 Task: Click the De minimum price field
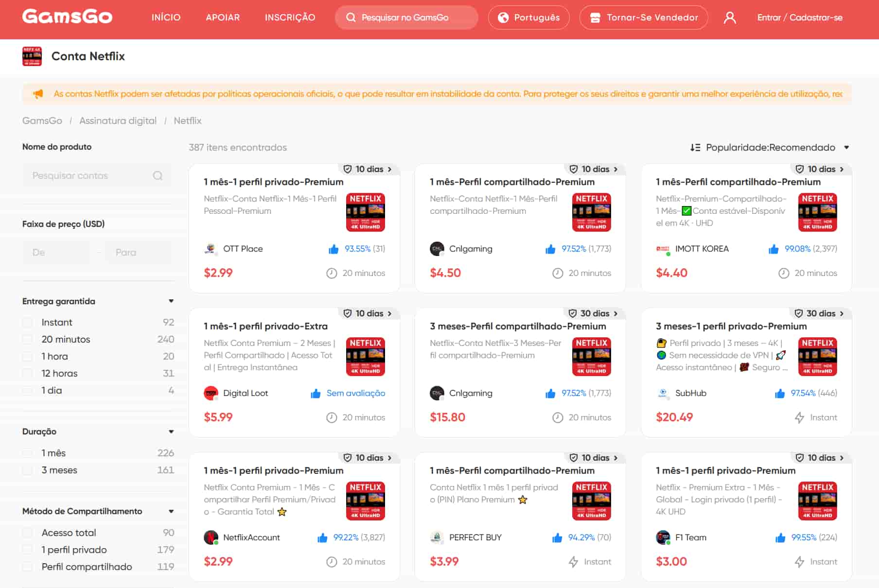pyautogui.click(x=56, y=252)
